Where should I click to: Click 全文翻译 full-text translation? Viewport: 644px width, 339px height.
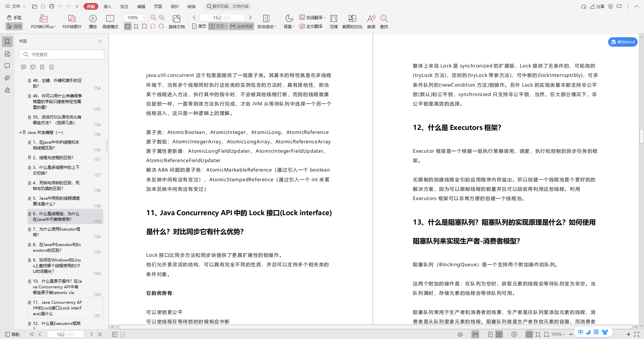311,26
